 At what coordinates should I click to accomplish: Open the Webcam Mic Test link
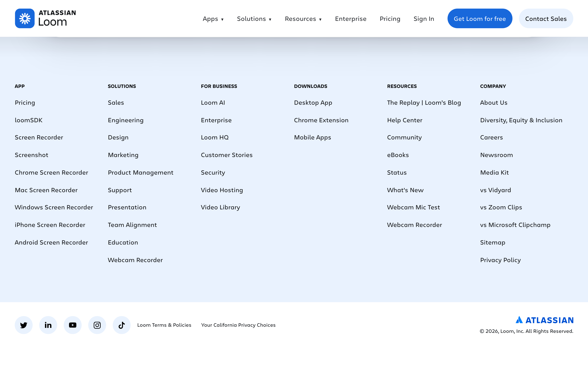414,207
